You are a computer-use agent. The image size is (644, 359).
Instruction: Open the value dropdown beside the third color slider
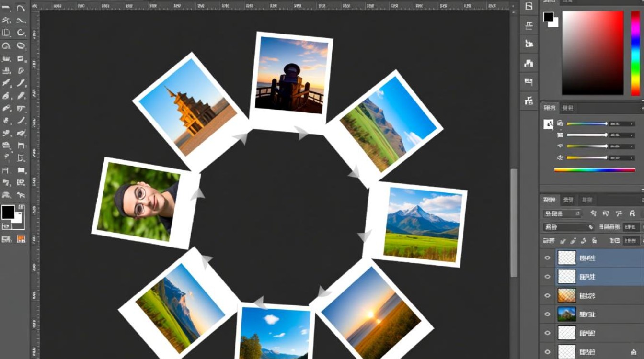coord(622,146)
